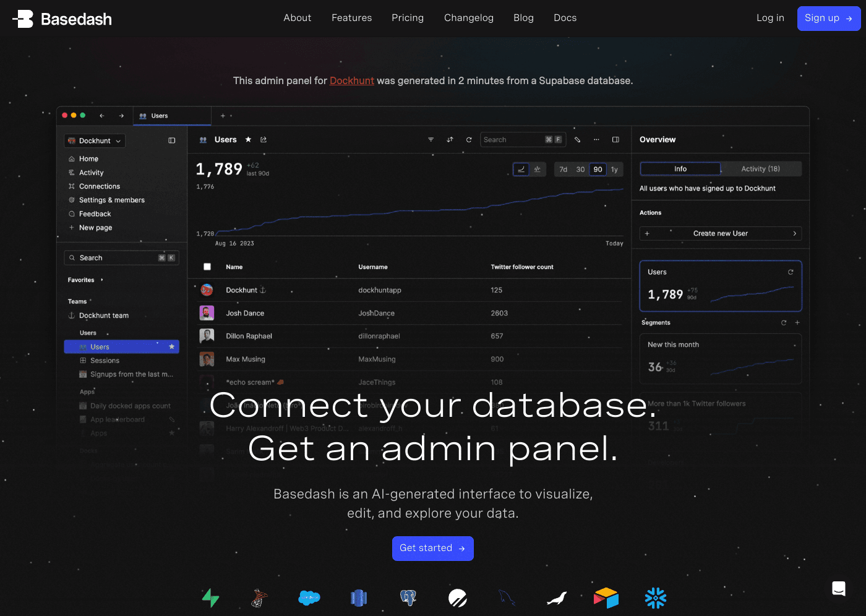Click New page in sidebar
Viewport: 866px width, 616px height.
point(95,228)
